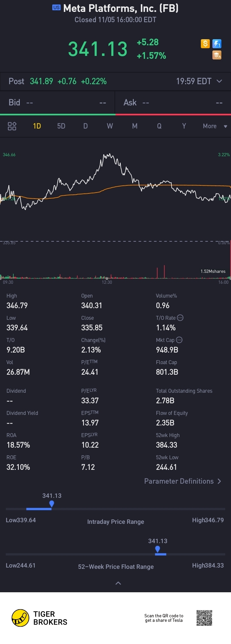Tap the orange dollar sign icon

pos(205,43)
